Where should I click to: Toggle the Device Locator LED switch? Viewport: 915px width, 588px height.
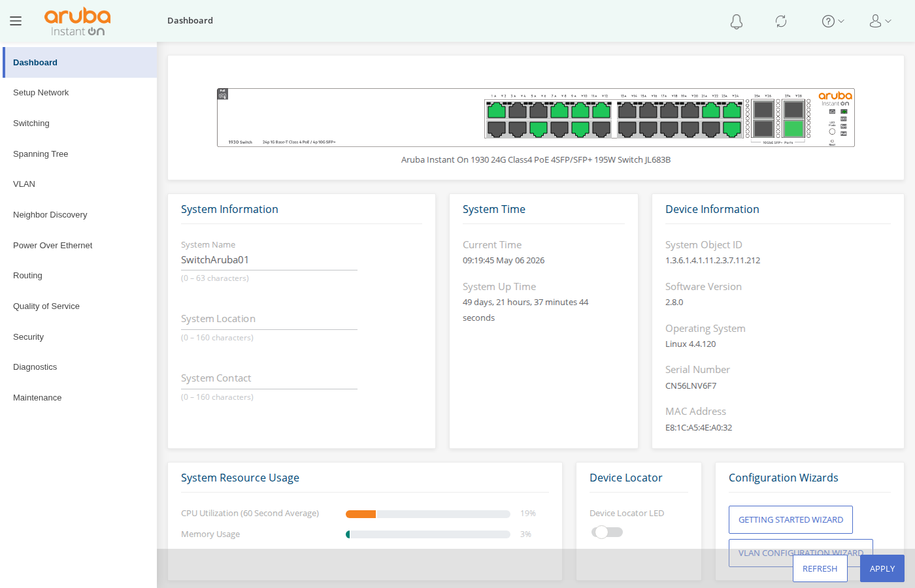(607, 532)
